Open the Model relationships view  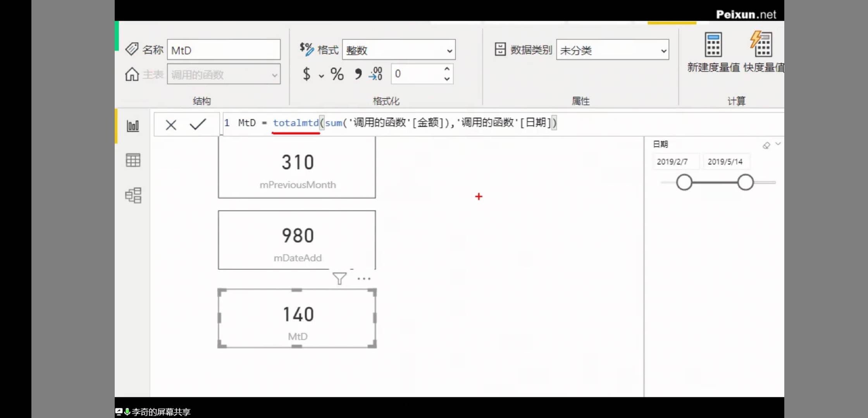click(x=133, y=195)
